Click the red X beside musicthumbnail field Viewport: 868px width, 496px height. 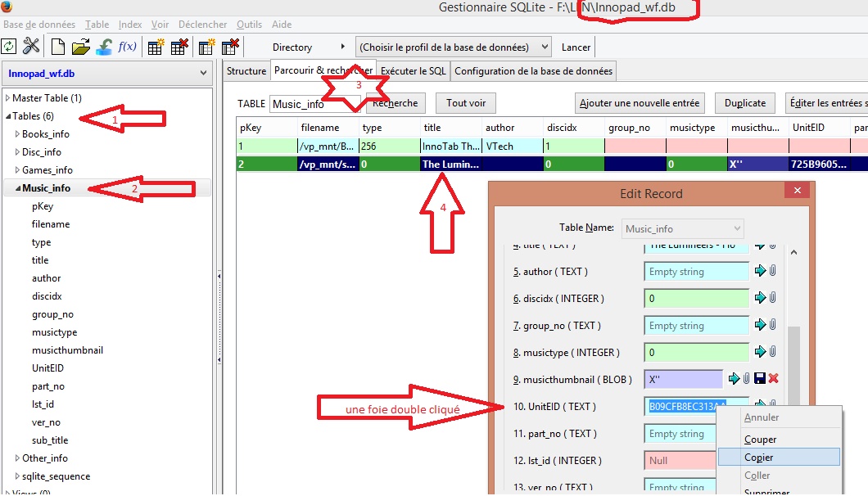(773, 379)
